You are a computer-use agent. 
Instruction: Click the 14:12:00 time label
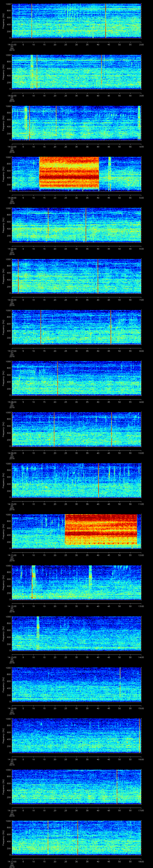point(12,606)
